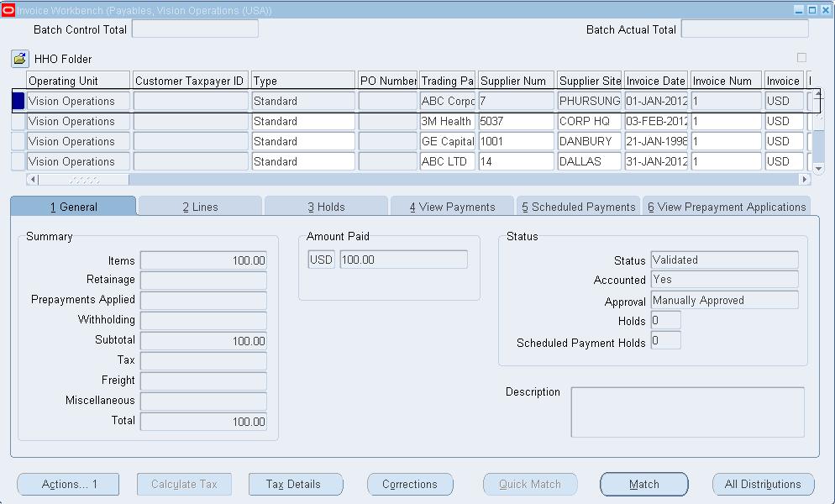Switch to the 5 Scheduled Payments tab
Screen dimensions: 835x504
pos(578,204)
